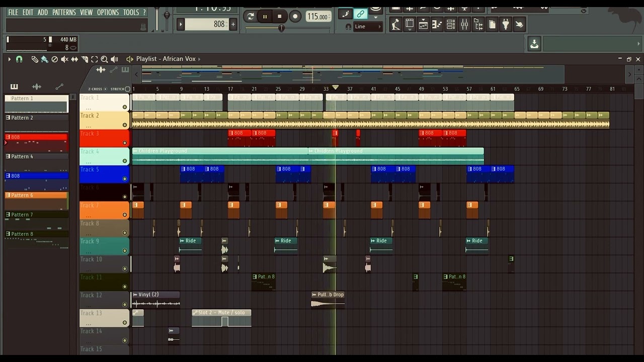Show audio clips waveform icon in picker
This screenshot has height=362, width=644.
click(37, 86)
